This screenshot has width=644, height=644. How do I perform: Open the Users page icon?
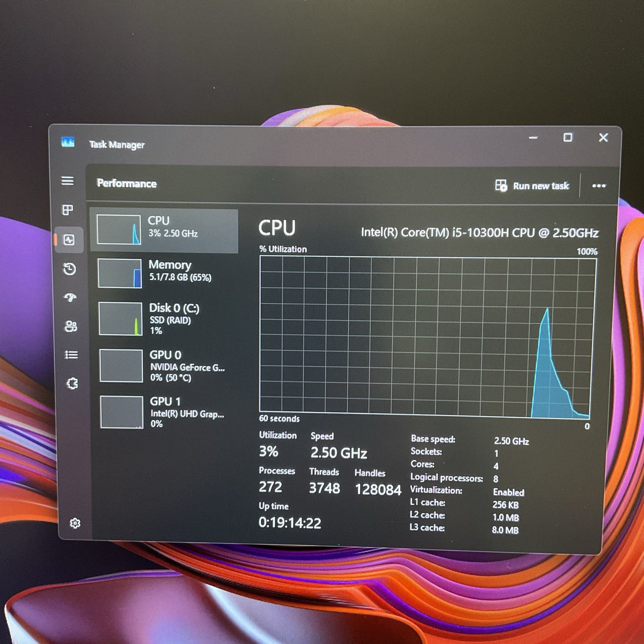pos(71,326)
